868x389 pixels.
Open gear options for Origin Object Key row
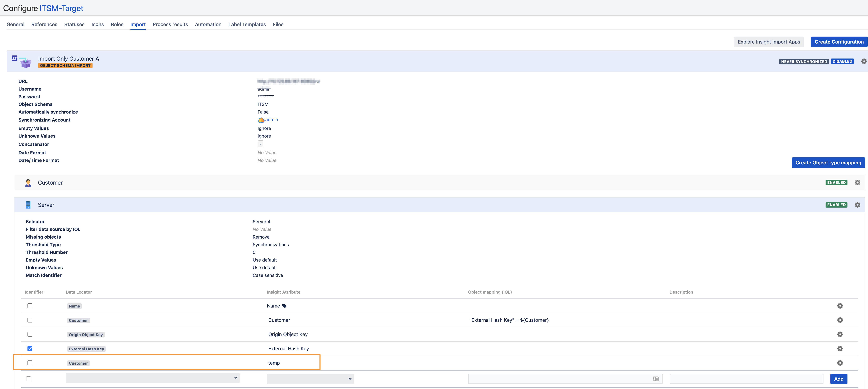(x=840, y=334)
